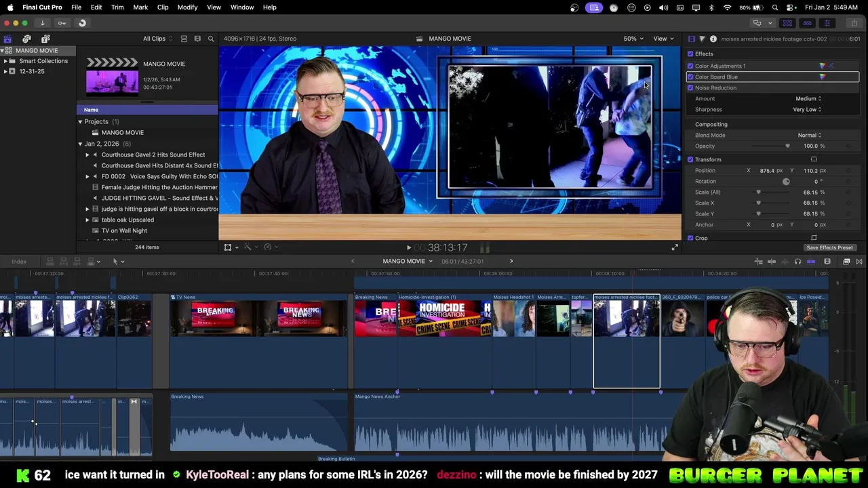Image resolution: width=868 pixels, height=488 pixels.
Task: Open the Window menu
Action: click(242, 7)
